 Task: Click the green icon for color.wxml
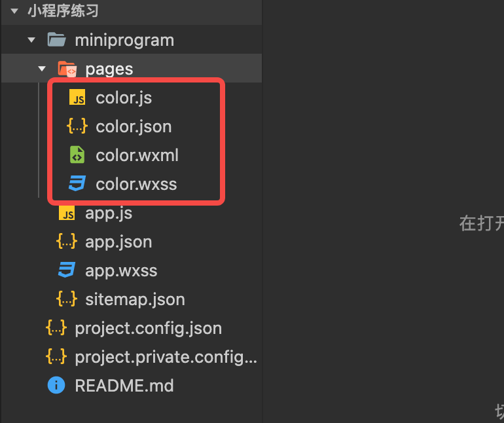tap(77, 155)
